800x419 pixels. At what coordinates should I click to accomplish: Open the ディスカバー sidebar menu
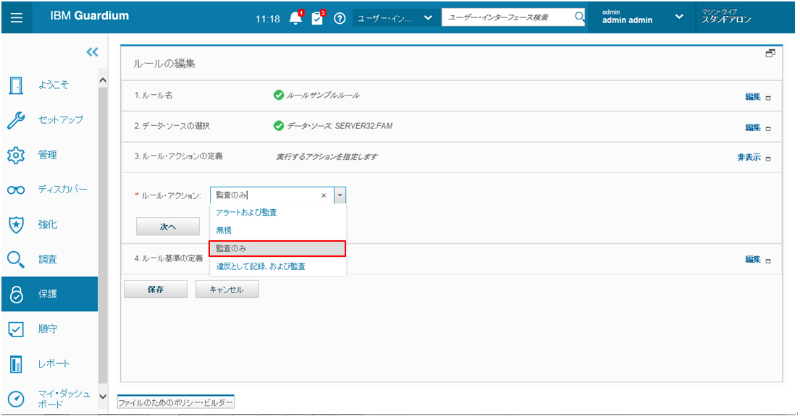[48, 189]
